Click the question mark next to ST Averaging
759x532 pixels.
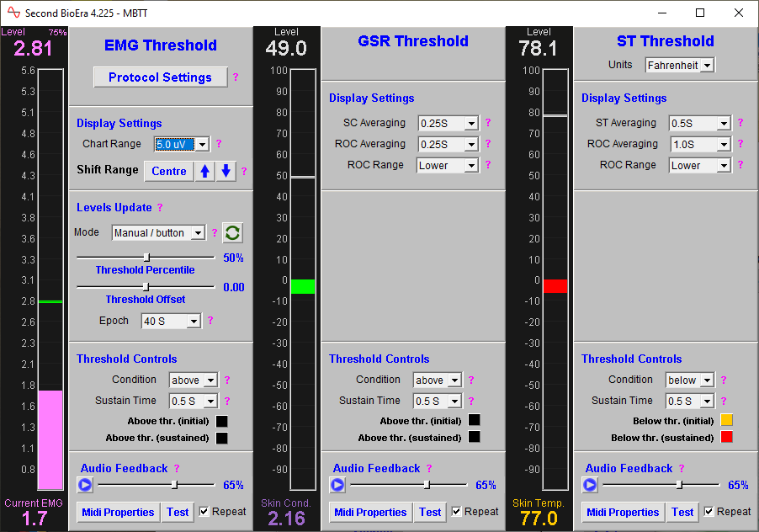click(x=740, y=123)
